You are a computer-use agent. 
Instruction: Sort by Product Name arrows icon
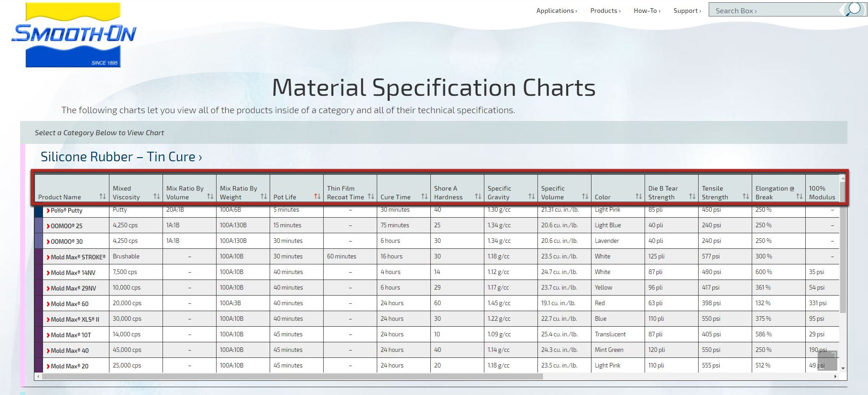coord(103,196)
